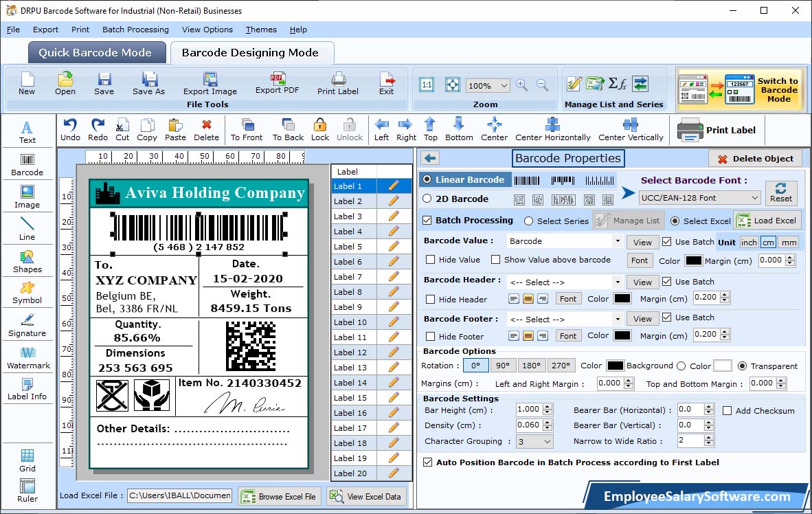Click Center Vertically alignment icon
Viewport: 812px width, 514px height.
click(631, 125)
